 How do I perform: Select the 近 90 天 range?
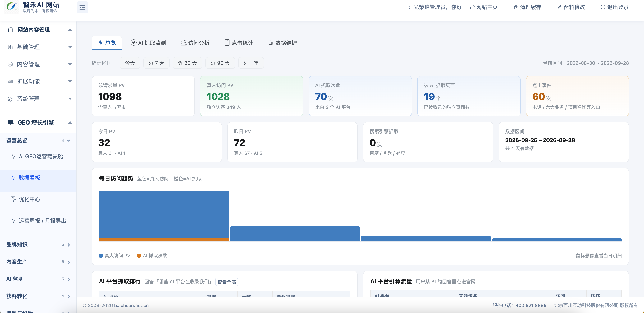220,63
